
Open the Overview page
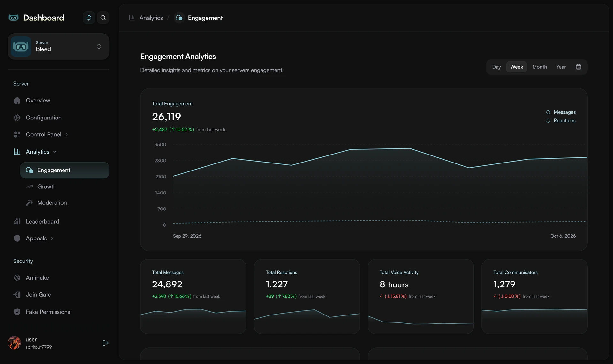38,101
